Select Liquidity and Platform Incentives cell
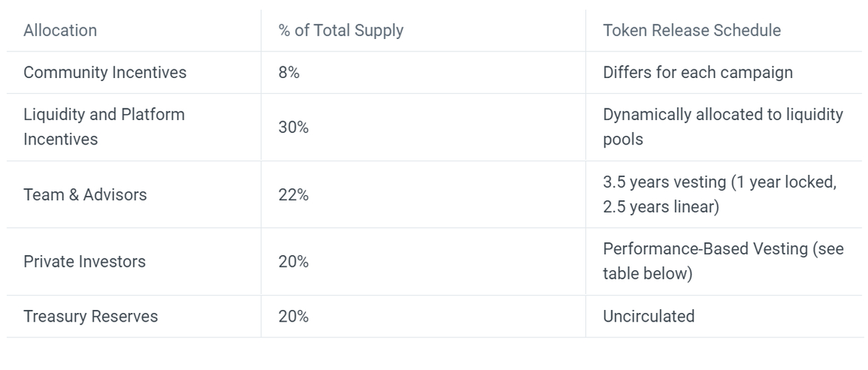The height and width of the screenshot is (370, 868). [x=103, y=126]
